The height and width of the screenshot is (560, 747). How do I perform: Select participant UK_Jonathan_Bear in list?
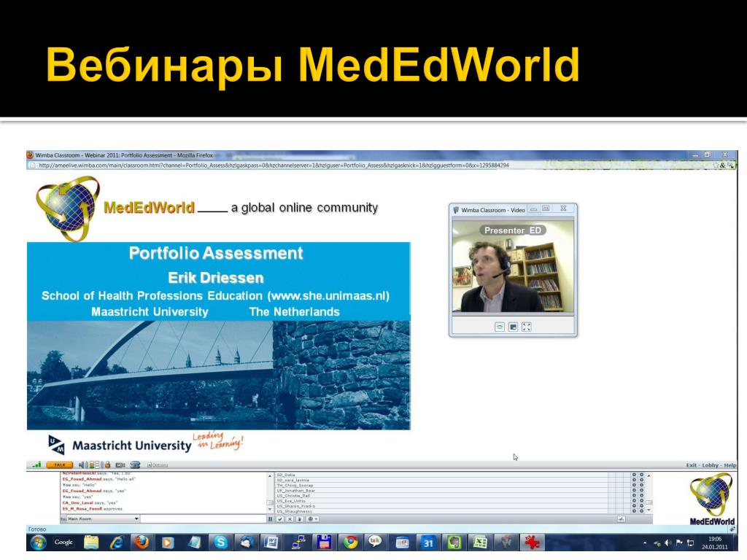(x=441, y=491)
